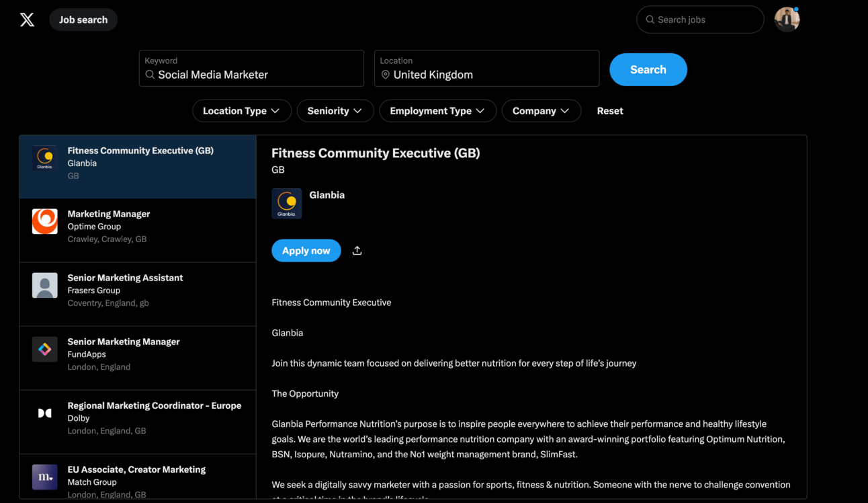This screenshot has height=503, width=868.
Task: Click the Glanbia logo in job list
Action: point(45,158)
